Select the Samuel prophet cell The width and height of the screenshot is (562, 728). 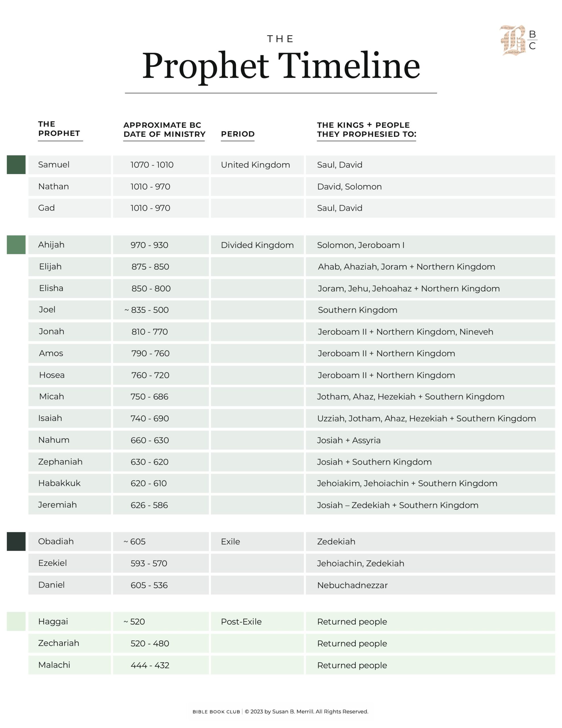(x=70, y=165)
